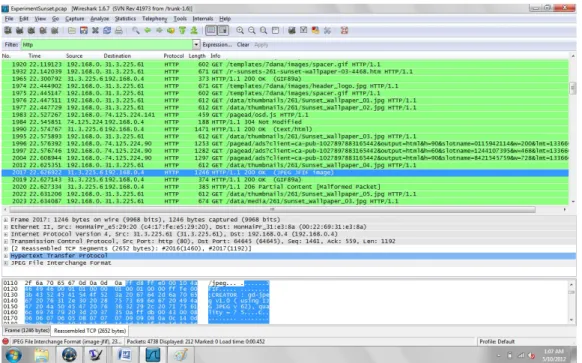The width and height of the screenshot is (582, 363).
Task: Go back in packet history
Action: pos(148,30)
